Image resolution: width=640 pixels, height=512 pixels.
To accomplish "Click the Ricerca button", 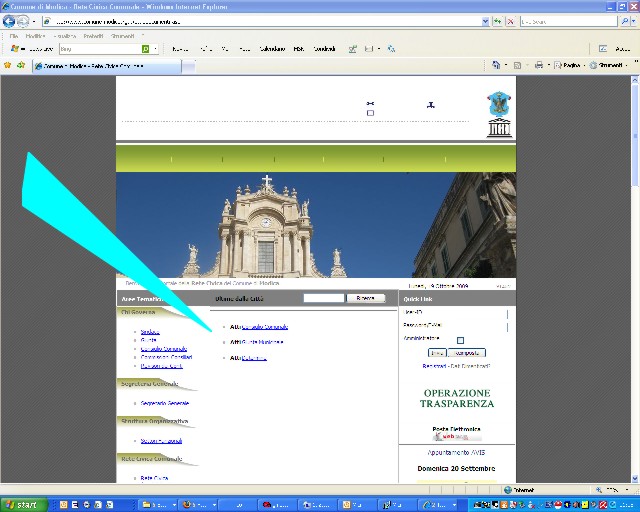I will 366,298.
